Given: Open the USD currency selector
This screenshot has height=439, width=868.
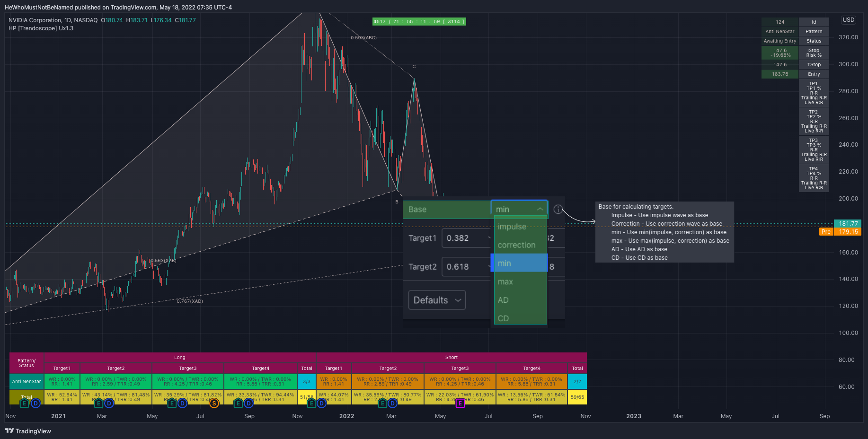Looking at the screenshot, I should coord(849,20).
